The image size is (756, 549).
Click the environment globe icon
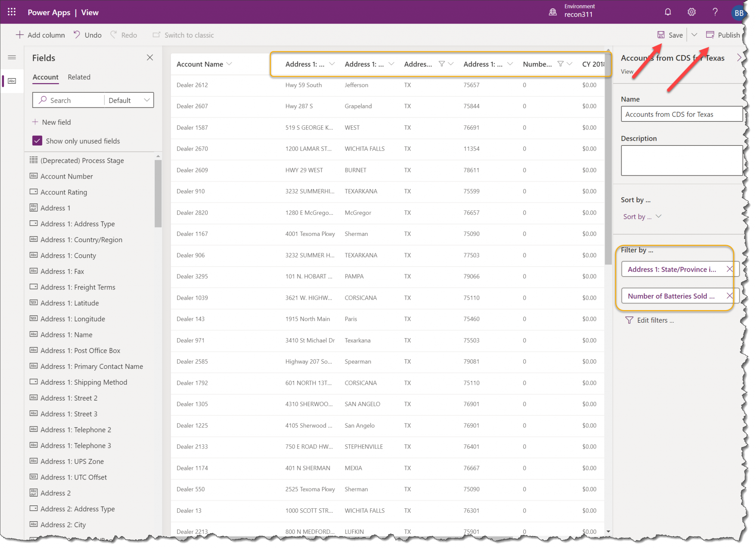[553, 11]
